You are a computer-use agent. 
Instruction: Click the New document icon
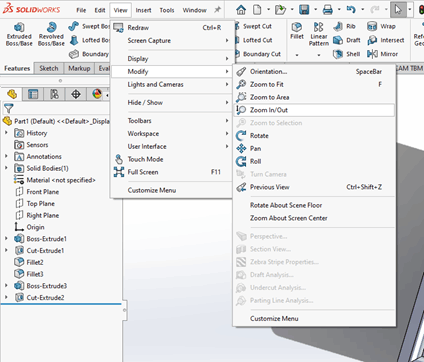tap(257, 10)
